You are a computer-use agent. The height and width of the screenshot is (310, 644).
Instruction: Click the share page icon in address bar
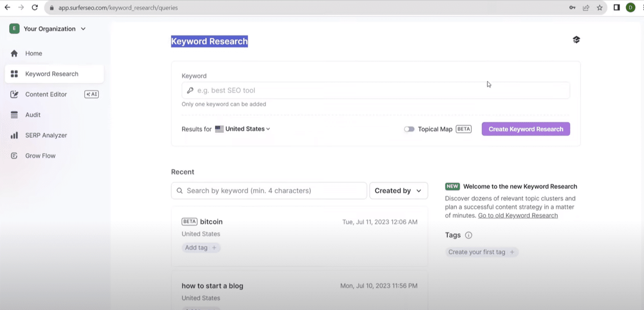[586, 8]
